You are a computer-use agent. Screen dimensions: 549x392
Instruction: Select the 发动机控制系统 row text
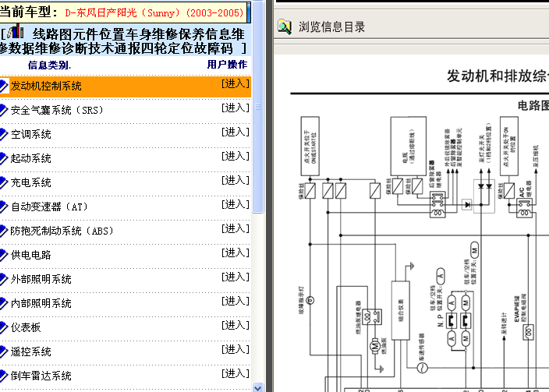coord(46,86)
